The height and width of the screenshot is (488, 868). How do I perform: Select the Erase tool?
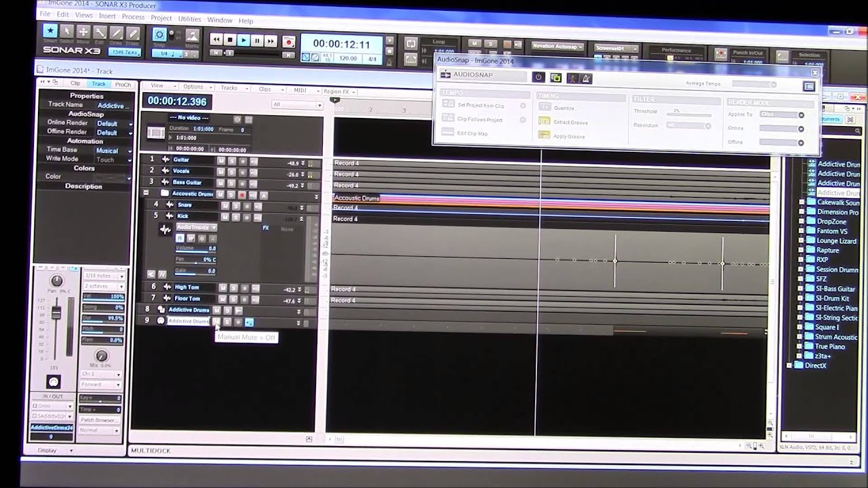coord(133,33)
